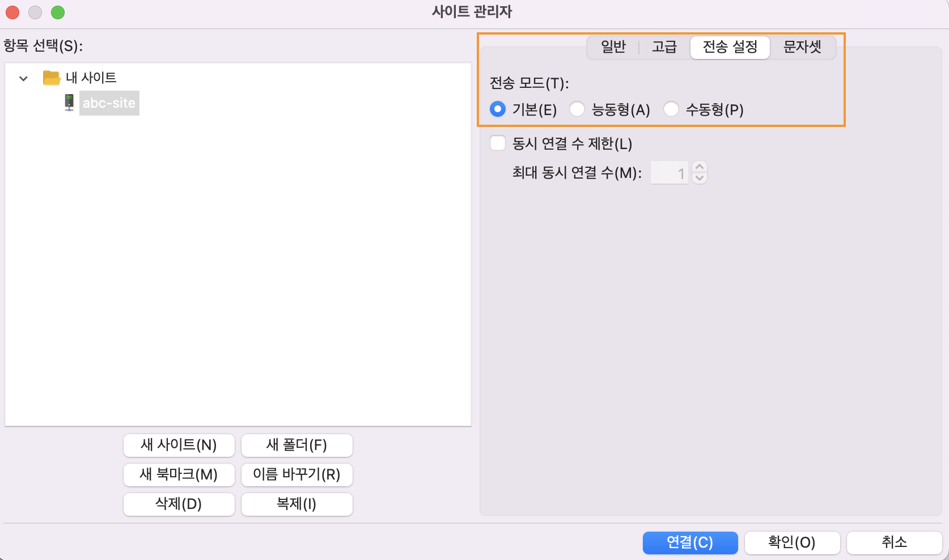Collapse the 내 사이트 tree node
The height and width of the screenshot is (560, 949).
(23, 78)
